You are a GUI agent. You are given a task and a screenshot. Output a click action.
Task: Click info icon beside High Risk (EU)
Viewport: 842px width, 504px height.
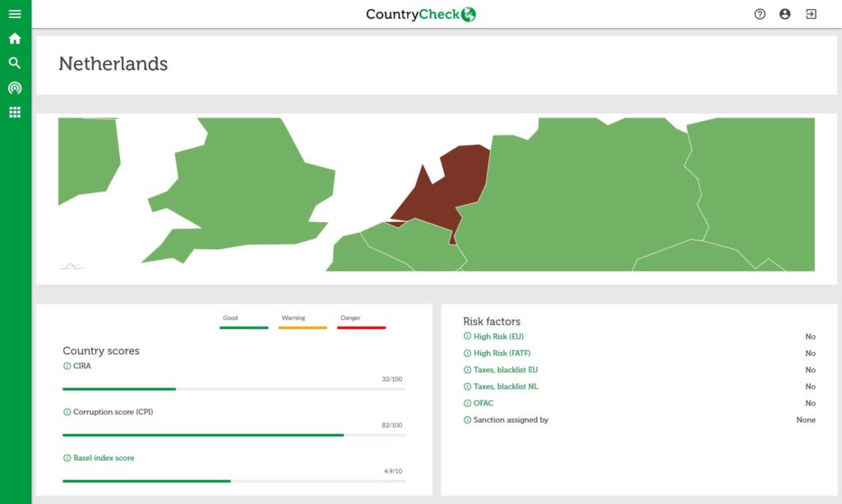(x=467, y=336)
